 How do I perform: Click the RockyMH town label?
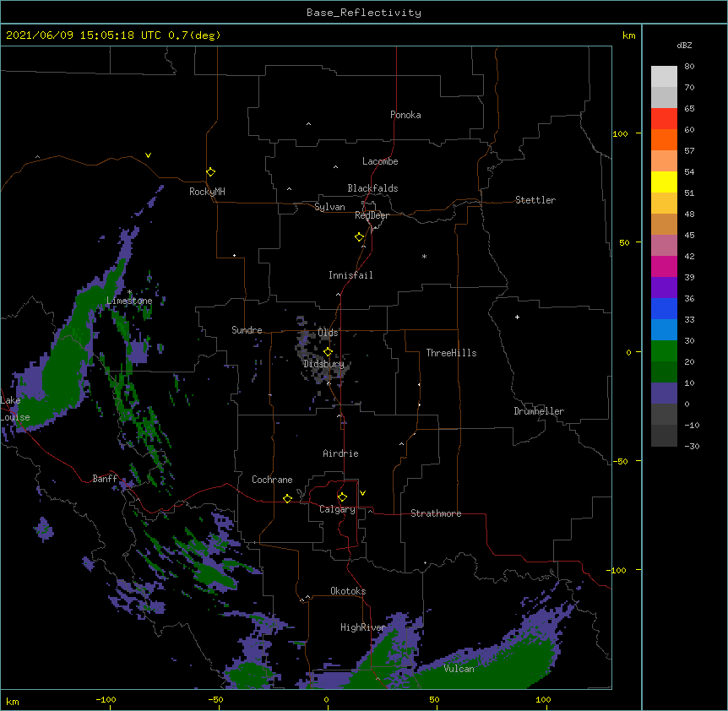[x=207, y=192]
